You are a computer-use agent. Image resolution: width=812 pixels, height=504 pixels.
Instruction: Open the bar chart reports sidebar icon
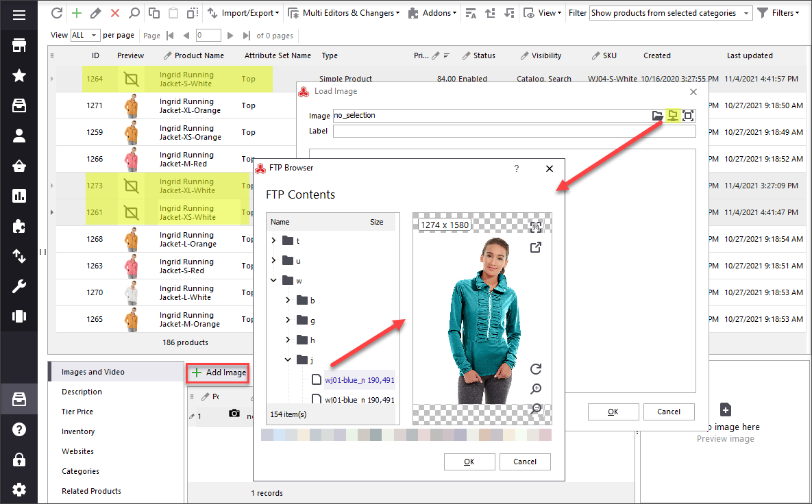tap(19, 196)
